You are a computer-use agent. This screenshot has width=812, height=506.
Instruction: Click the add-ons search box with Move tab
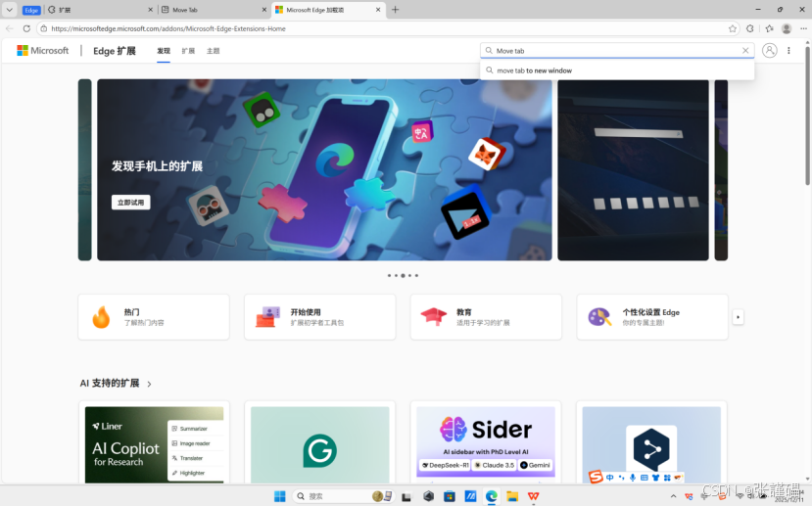pyautogui.click(x=617, y=50)
